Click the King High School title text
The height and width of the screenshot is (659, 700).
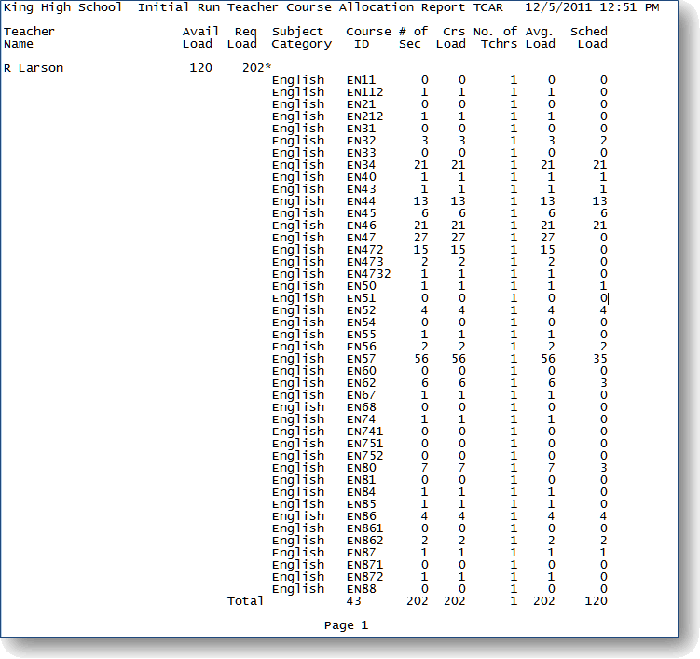(62, 8)
